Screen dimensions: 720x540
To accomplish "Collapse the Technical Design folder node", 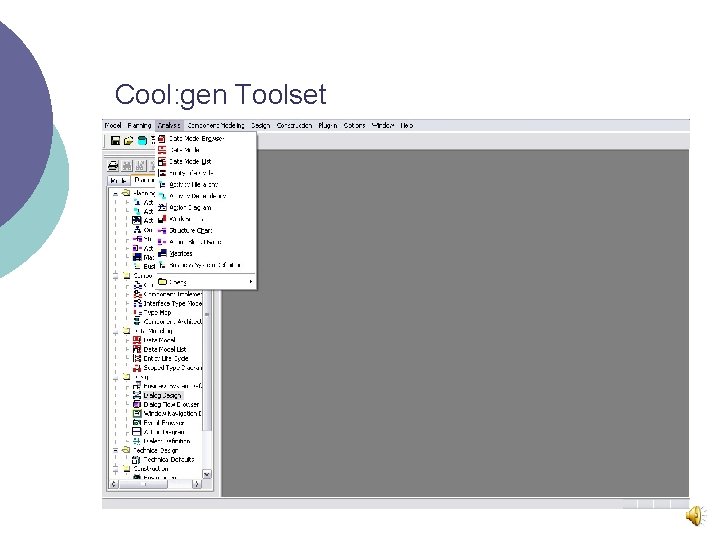I will tap(116, 450).
